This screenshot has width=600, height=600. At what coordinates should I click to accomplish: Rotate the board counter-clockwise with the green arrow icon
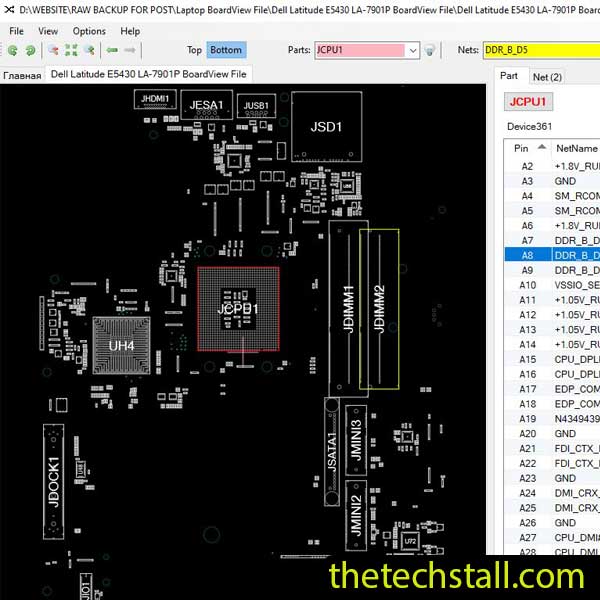pyautogui.click(x=13, y=50)
